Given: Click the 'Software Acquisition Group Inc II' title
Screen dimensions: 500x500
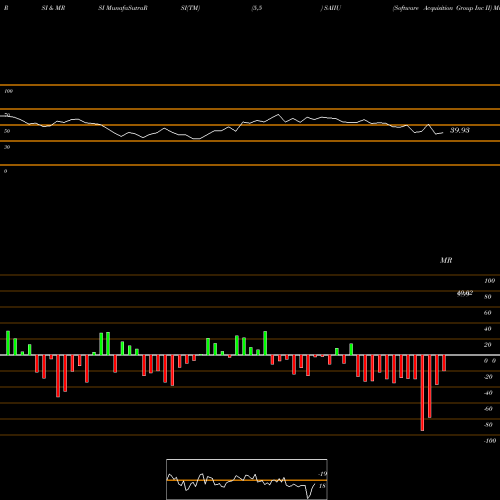Looking at the screenshot, I should (x=443, y=8).
